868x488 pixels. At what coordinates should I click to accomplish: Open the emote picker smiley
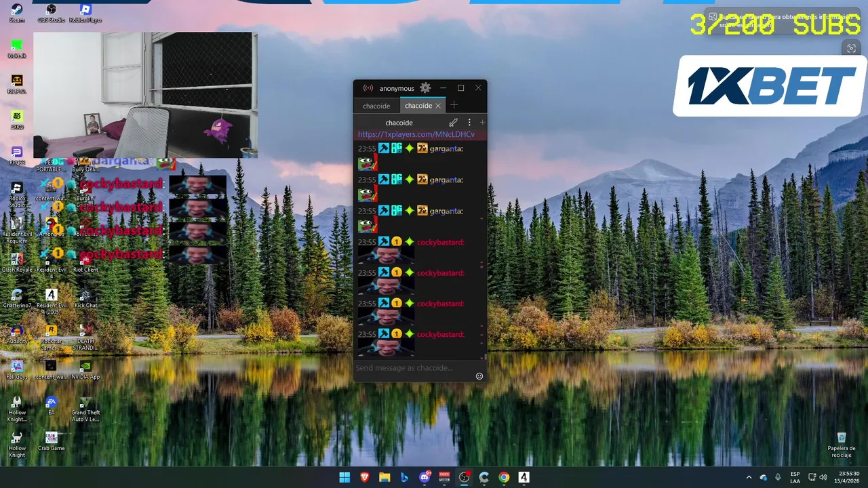tap(479, 376)
